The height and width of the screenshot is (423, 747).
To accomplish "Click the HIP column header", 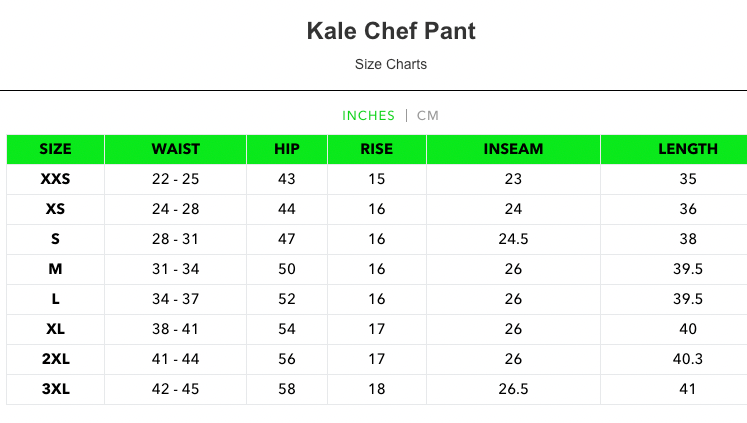I will click(287, 149).
